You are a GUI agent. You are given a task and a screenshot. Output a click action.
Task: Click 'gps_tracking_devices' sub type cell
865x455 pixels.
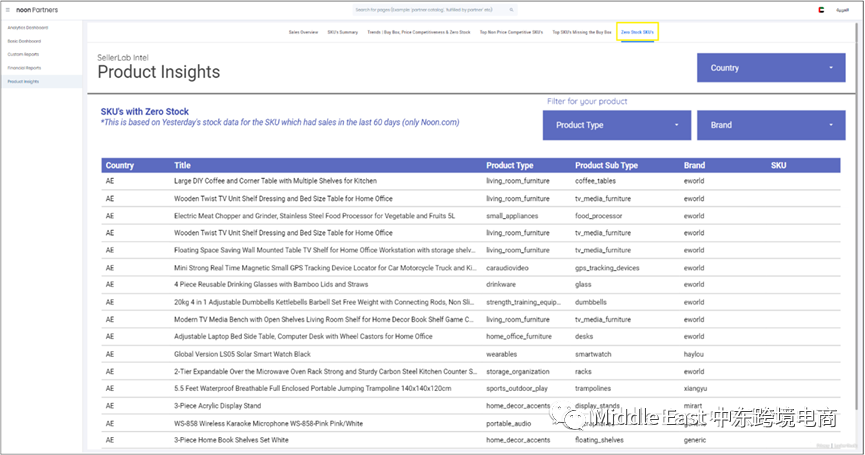click(607, 268)
